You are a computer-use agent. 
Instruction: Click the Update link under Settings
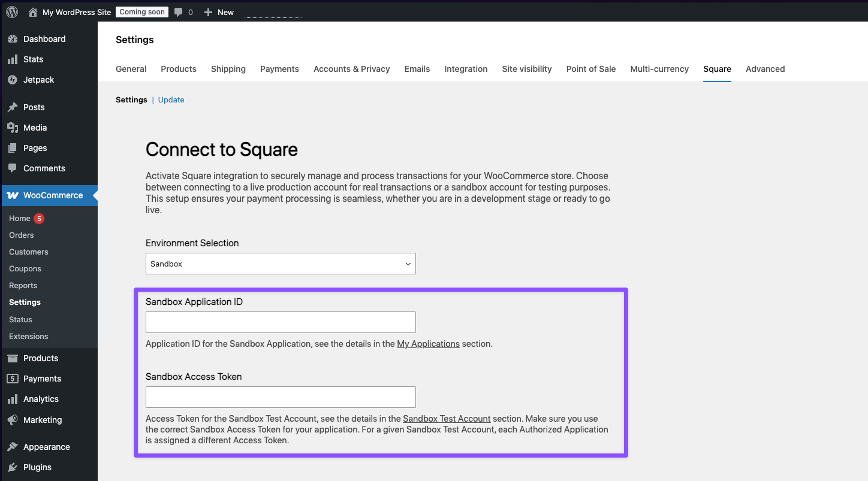pyautogui.click(x=171, y=99)
